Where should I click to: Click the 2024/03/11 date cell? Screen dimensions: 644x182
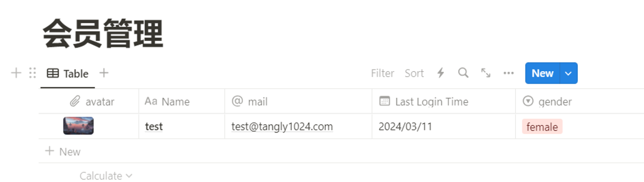click(x=444, y=126)
